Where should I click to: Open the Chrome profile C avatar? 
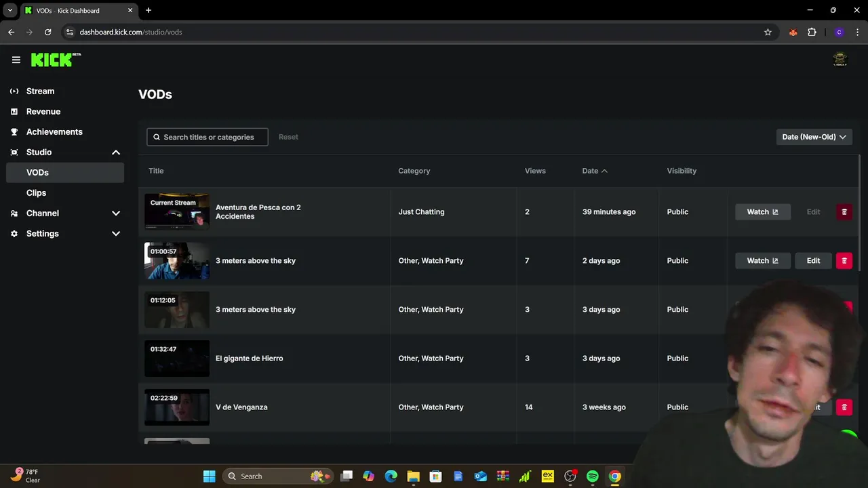(x=839, y=32)
